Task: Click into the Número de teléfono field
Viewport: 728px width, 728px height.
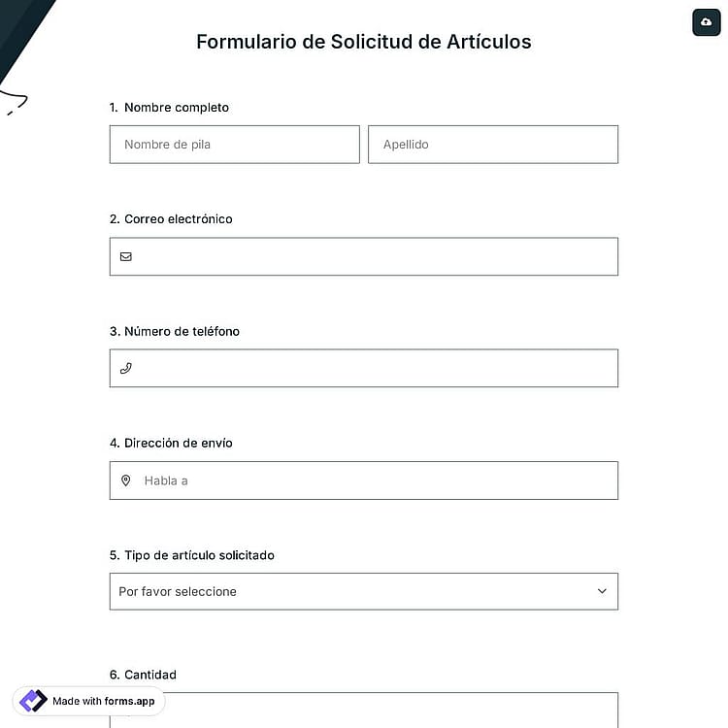Action: (x=364, y=368)
